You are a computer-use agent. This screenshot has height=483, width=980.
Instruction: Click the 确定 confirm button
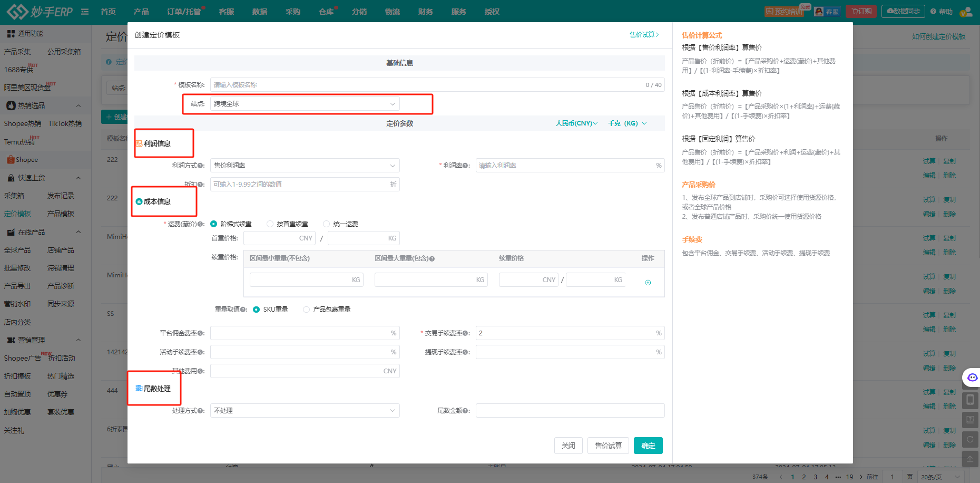point(648,446)
